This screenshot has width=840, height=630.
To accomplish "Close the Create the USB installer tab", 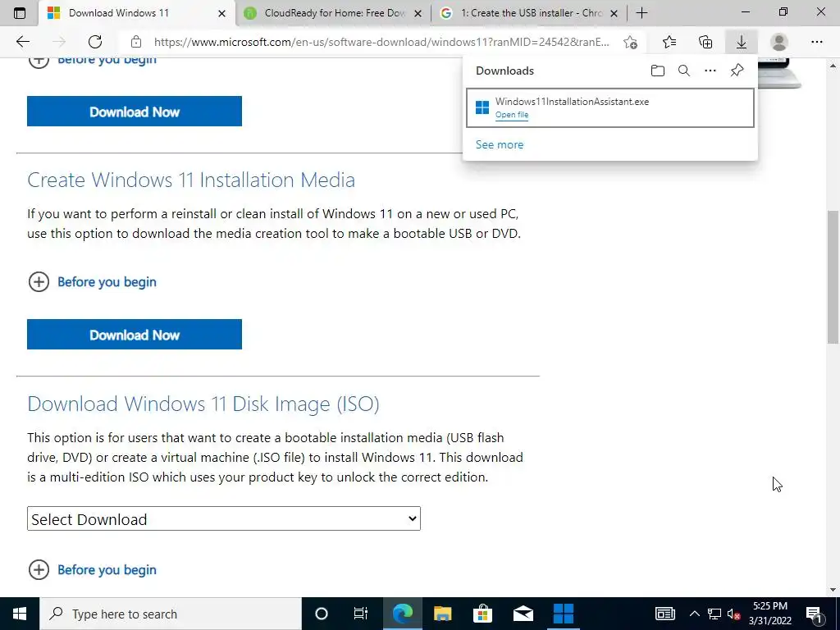I will [614, 13].
